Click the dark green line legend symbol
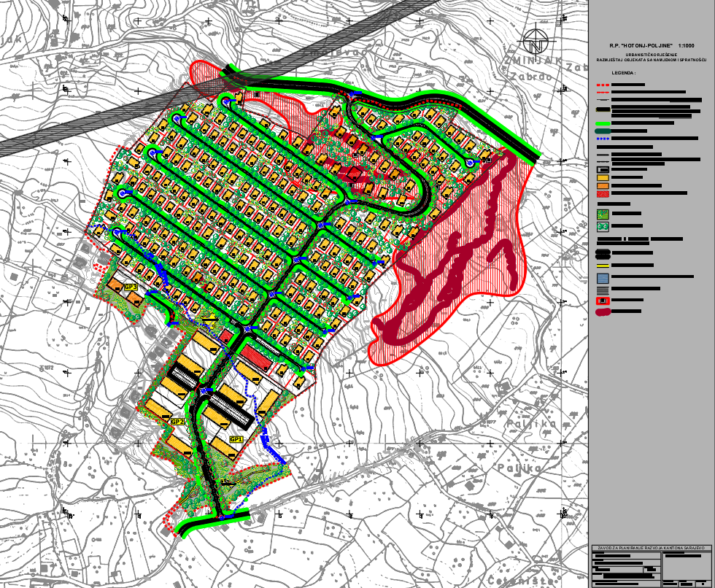Screen dimensions: 715x588 [x=603, y=131]
